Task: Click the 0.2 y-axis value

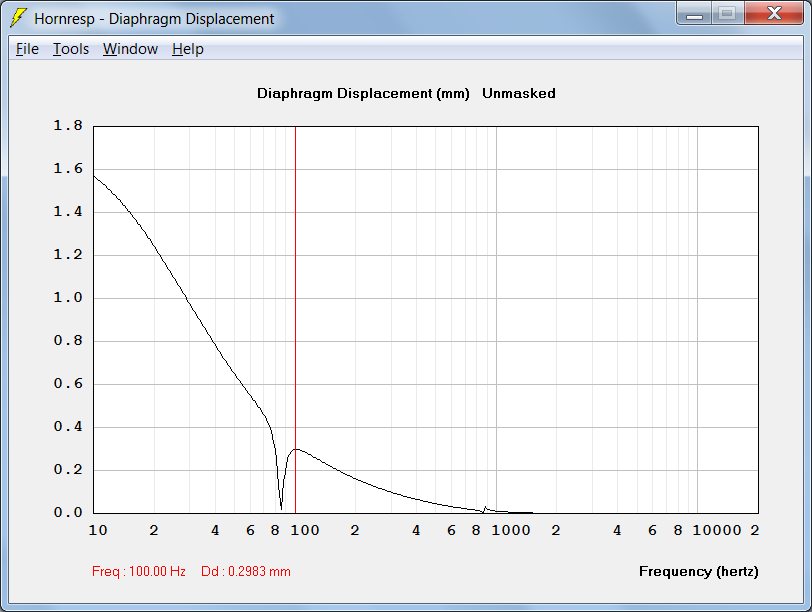Action: pyautogui.click(x=68, y=470)
